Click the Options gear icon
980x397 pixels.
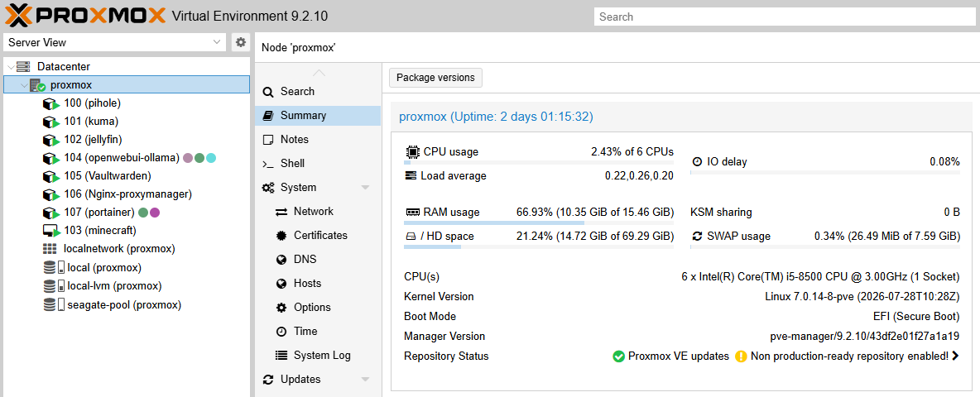point(281,308)
